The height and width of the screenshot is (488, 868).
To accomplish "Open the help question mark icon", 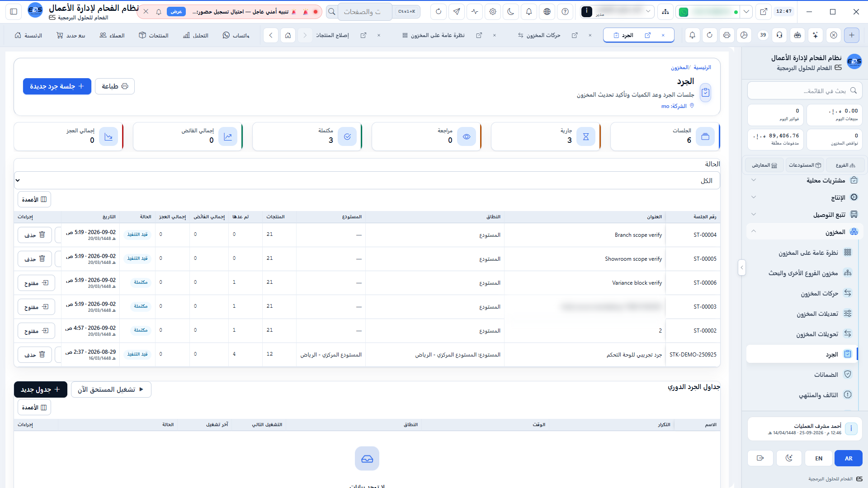I will 565,12.
